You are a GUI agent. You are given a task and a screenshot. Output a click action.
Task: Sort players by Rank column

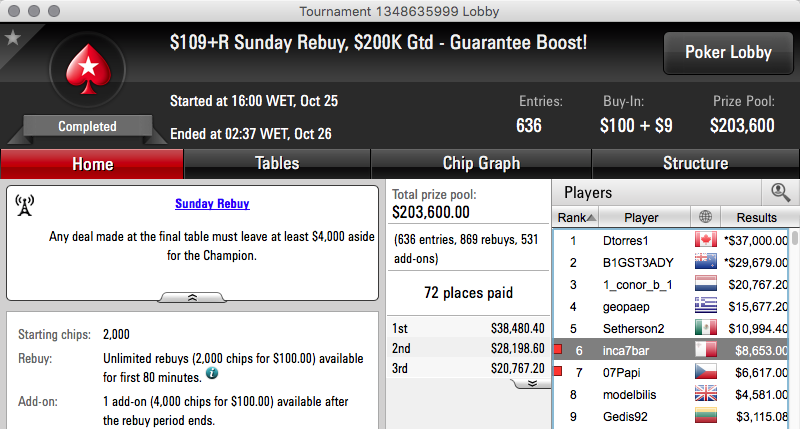click(x=576, y=217)
